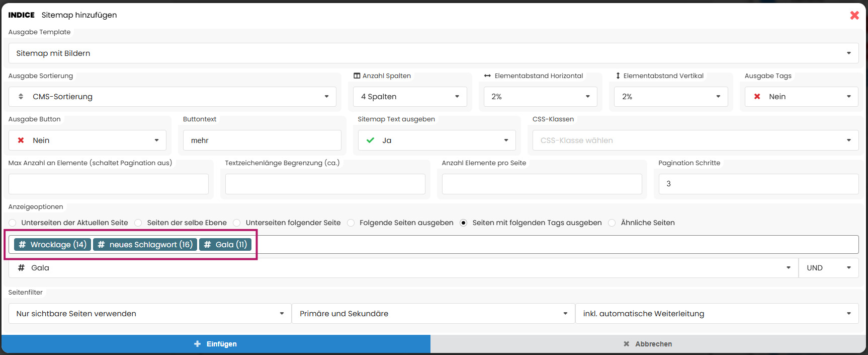
Task: Select Seiten der selbe Ebene radio button
Action: (138, 223)
